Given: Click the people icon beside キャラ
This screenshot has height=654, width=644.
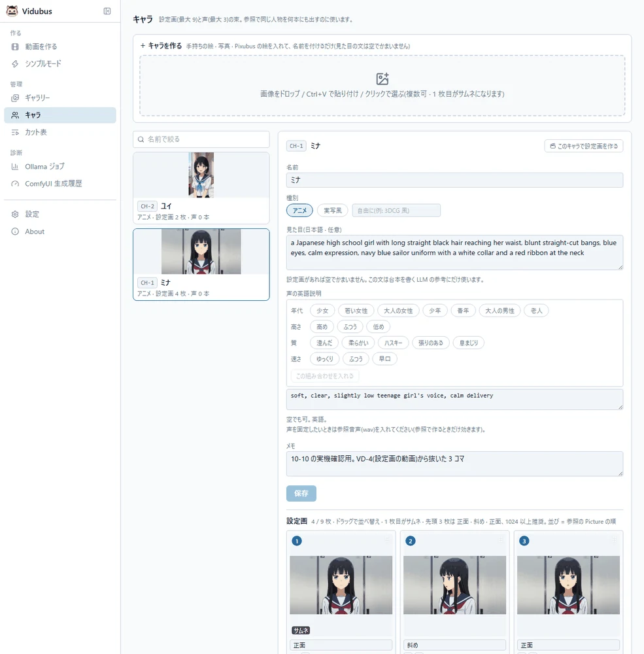Looking at the screenshot, I should click(x=15, y=115).
